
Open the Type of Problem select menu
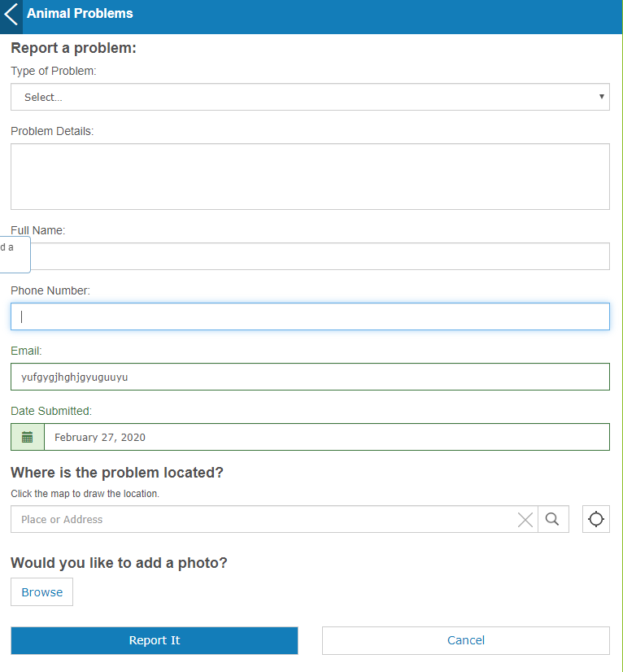coord(309,96)
